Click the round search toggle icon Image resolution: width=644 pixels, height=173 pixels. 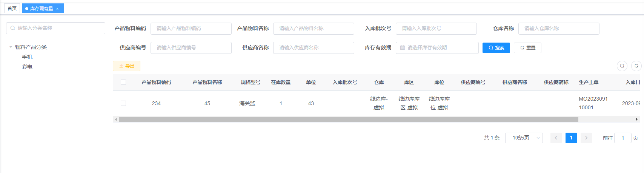[622, 66]
